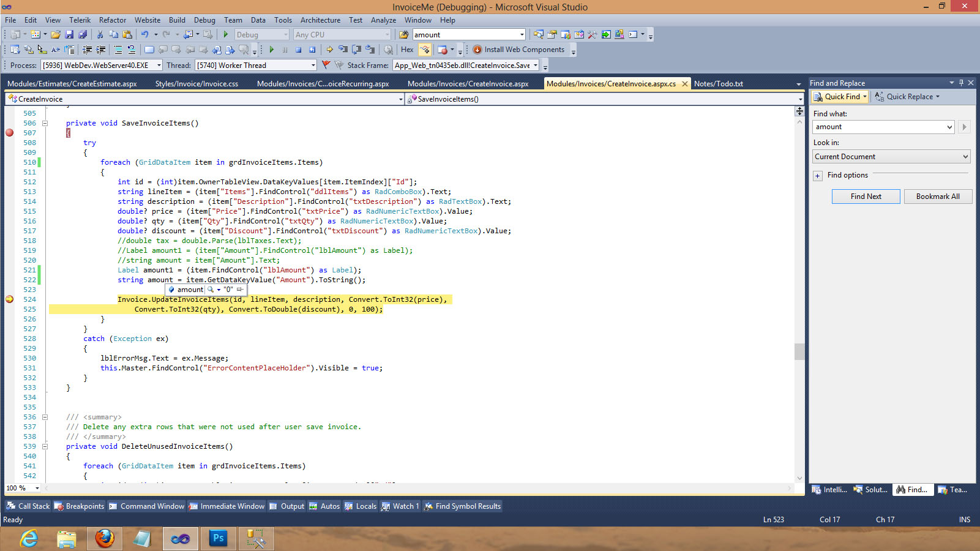The width and height of the screenshot is (980, 551).
Task: Click the Find Next button
Action: click(x=866, y=197)
